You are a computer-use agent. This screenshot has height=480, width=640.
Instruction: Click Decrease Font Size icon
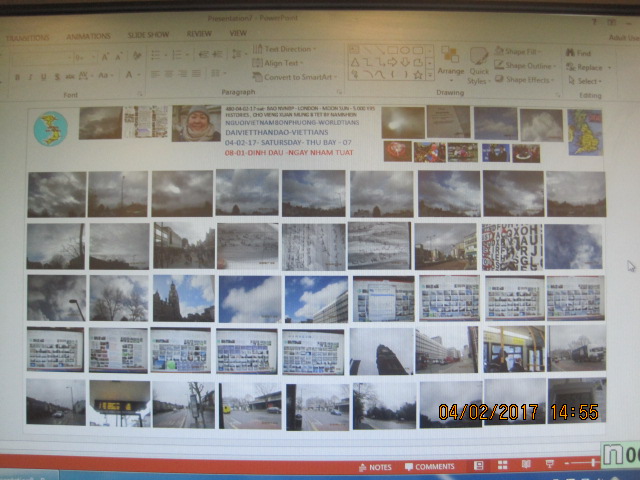click(x=119, y=57)
